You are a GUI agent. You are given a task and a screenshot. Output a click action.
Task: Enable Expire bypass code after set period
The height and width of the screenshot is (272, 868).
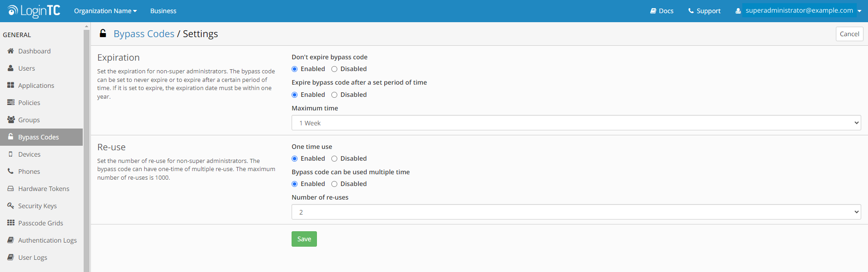click(x=295, y=95)
